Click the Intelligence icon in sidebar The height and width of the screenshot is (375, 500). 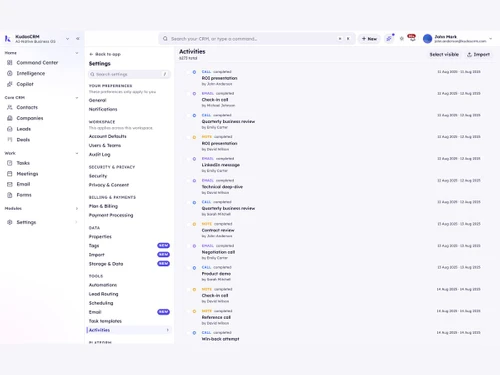10,73
